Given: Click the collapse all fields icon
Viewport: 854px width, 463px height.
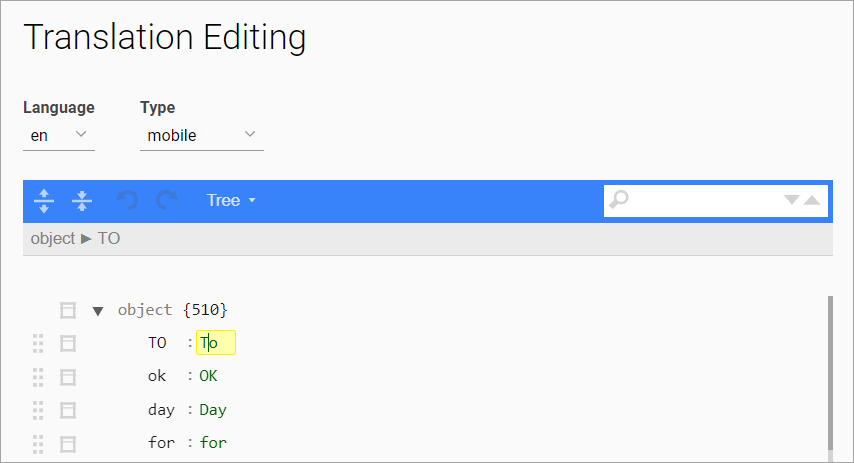Looking at the screenshot, I should pos(82,200).
